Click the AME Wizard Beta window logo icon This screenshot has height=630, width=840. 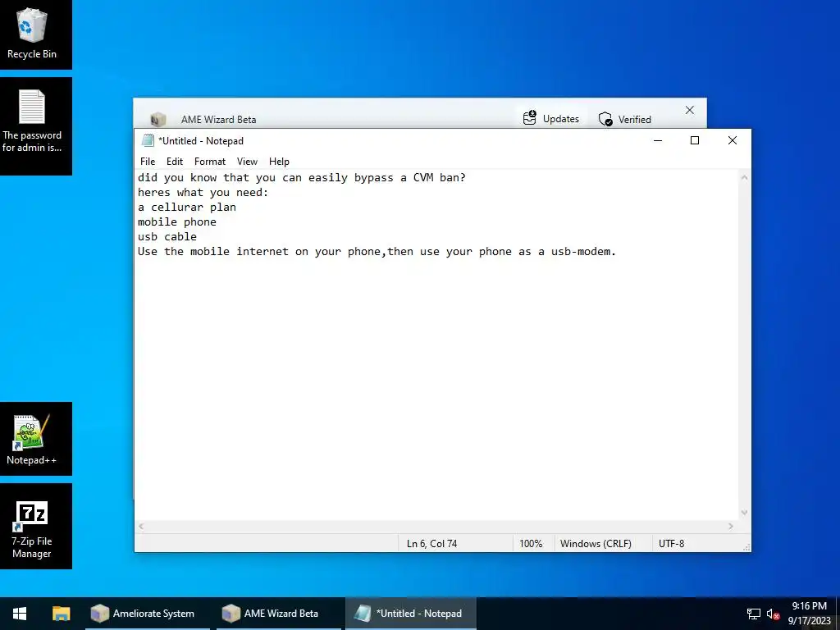click(x=157, y=119)
